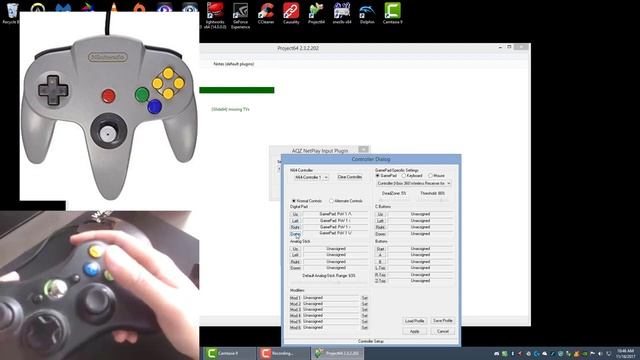640x360 pixels.
Task: Assign the A button mapping
Action: point(380,255)
